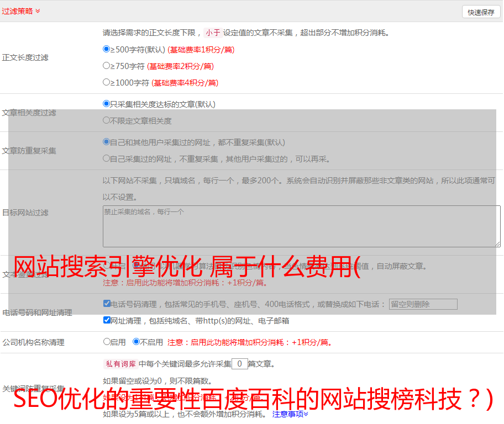Click the (基础费率4积分/篇) red note
Screen dimensions: 504x424
click(x=185, y=83)
